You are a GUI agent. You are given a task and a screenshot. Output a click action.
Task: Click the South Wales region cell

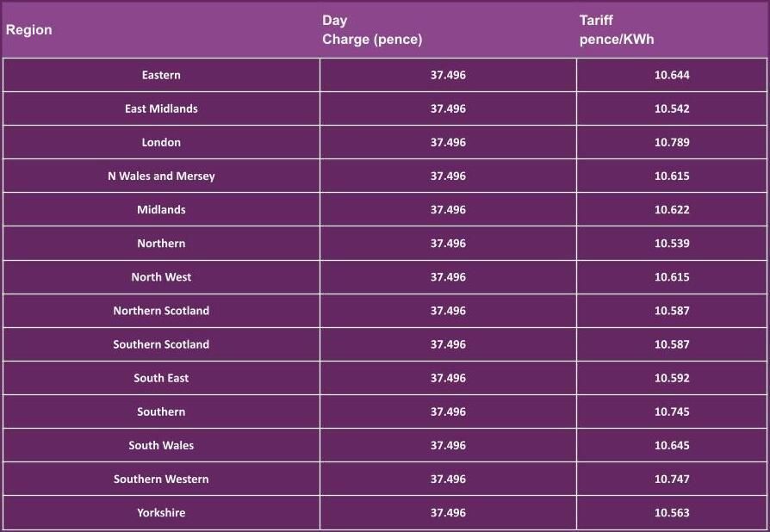coord(161,445)
